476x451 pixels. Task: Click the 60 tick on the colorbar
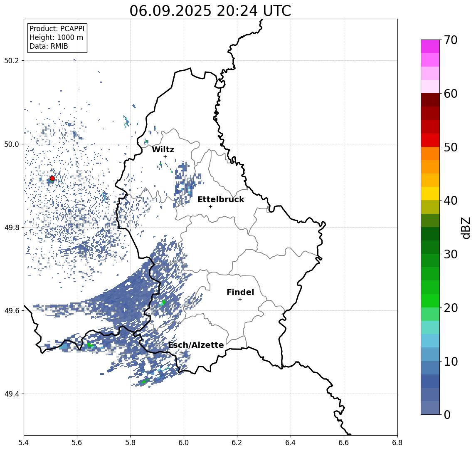451,94
